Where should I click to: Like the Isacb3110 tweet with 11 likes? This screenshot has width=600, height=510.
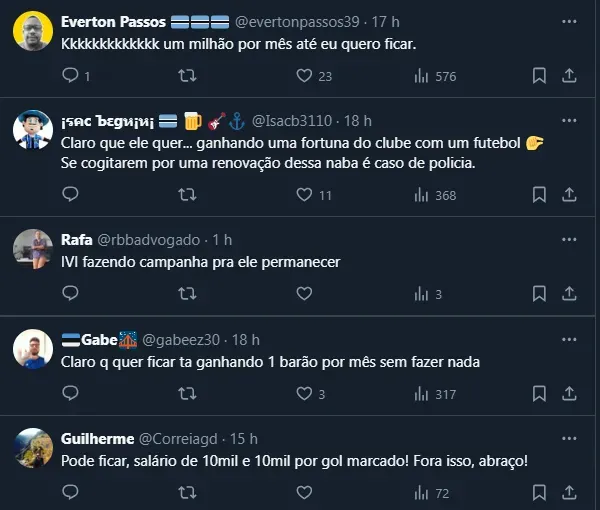point(305,195)
